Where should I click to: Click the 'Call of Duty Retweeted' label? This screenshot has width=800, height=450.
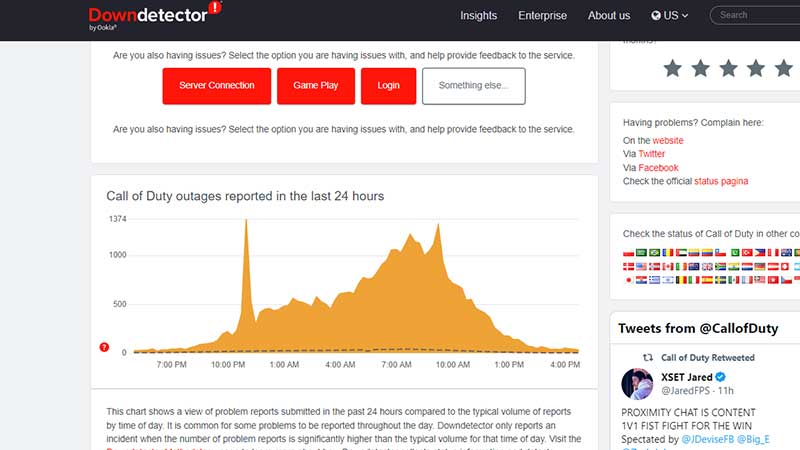click(708, 358)
